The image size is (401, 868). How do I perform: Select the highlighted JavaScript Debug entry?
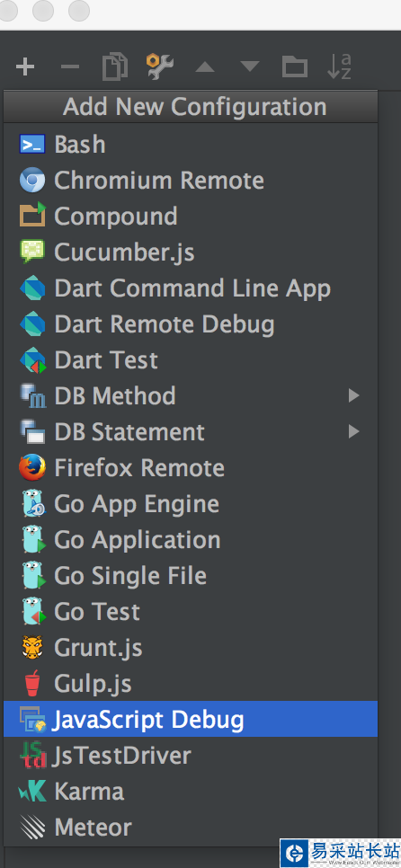(x=191, y=719)
